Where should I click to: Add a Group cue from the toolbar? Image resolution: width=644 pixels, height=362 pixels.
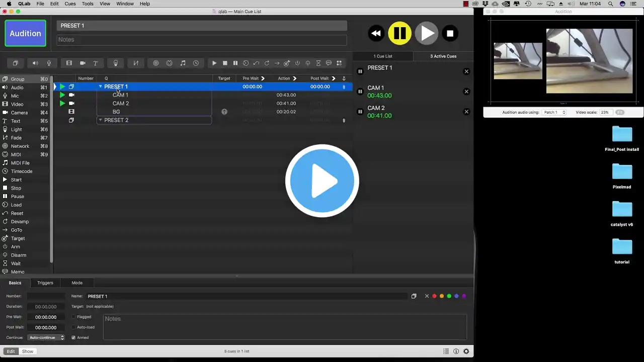click(x=15, y=63)
